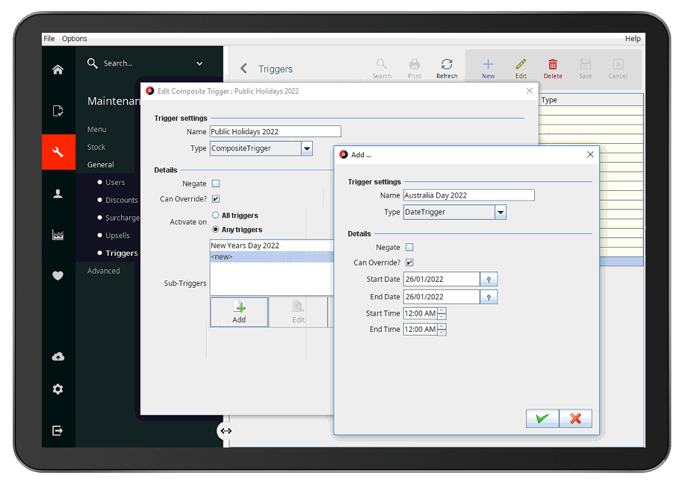The image size is (688, 490).
Task: Select Triggers in General submenu
Action: coord(122,253)
